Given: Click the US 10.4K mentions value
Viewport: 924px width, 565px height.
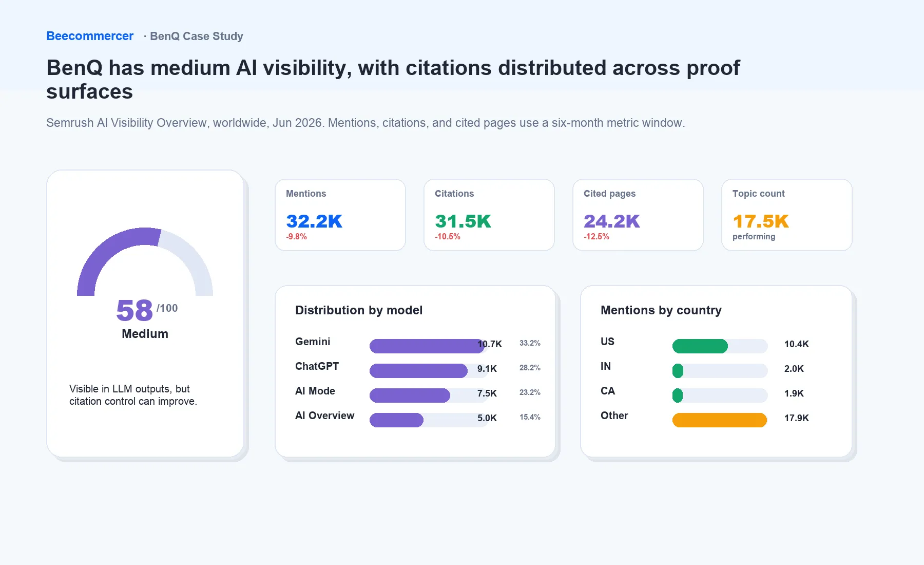Looking at the screenshot, I should [797, 344].
